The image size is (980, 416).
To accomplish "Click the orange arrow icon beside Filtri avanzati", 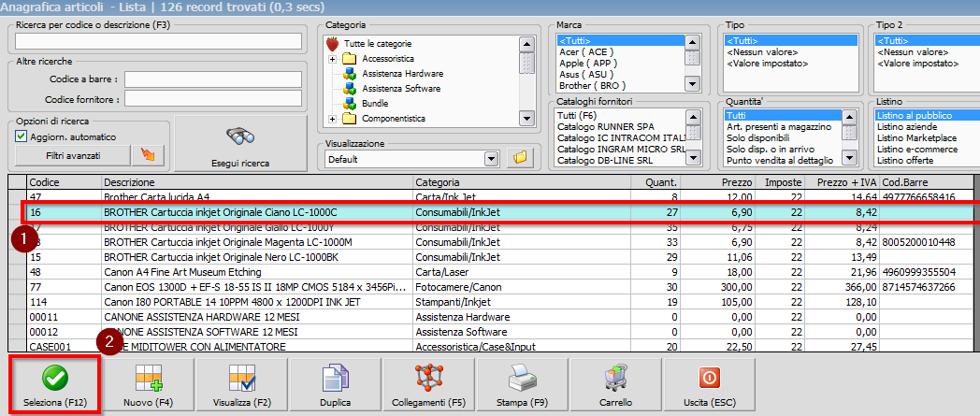I will (x=148, y=155).
